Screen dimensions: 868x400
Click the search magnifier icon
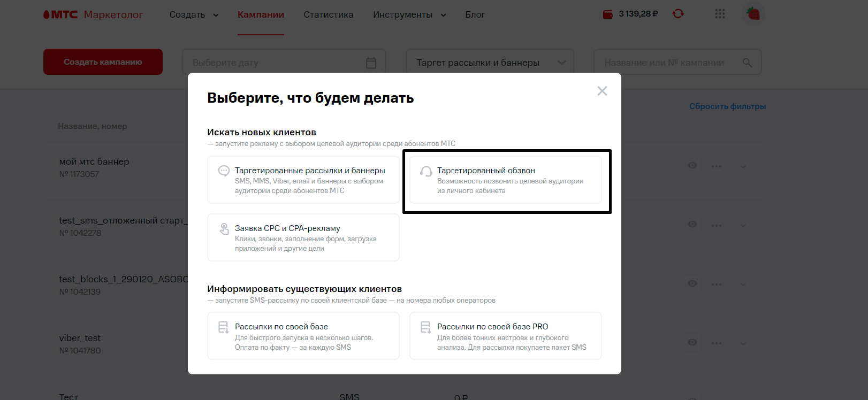pos(747,63)
